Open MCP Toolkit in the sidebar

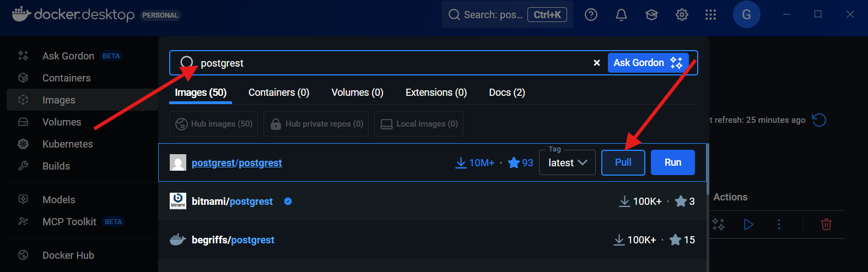click(x=69, y=221)
